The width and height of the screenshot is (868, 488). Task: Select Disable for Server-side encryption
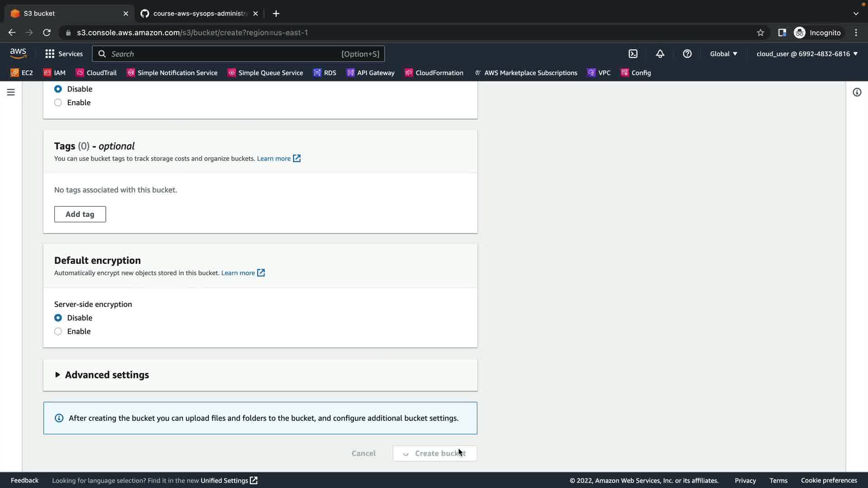click(x=58, y=318)
